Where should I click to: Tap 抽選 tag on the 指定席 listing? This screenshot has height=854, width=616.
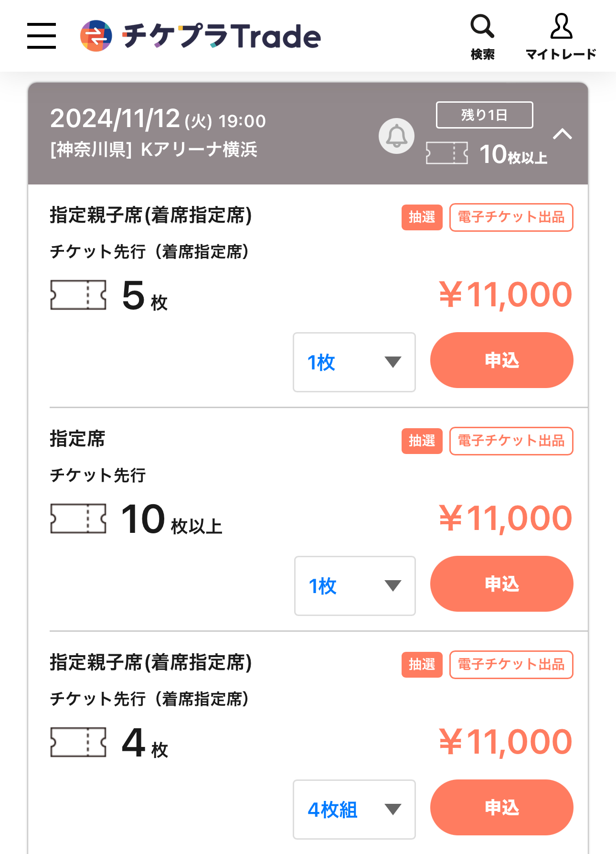[422, 441]
